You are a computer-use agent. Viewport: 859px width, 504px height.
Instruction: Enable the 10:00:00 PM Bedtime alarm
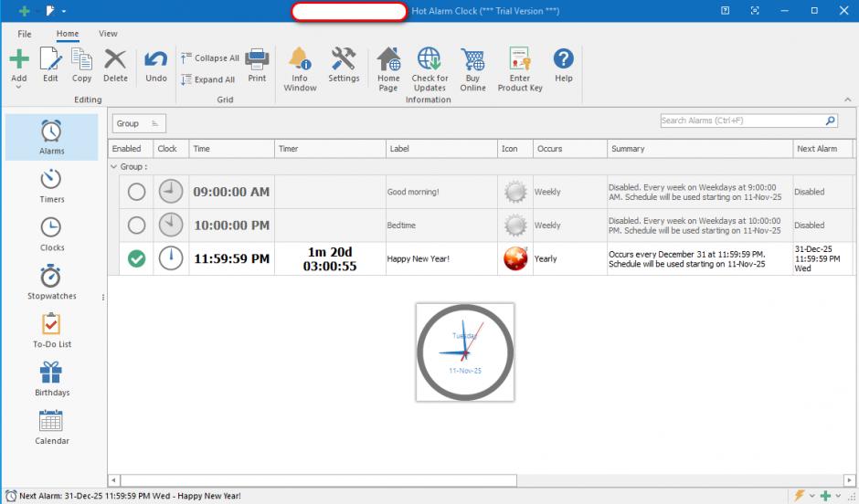pyautogui.click(x=136, y=226)
